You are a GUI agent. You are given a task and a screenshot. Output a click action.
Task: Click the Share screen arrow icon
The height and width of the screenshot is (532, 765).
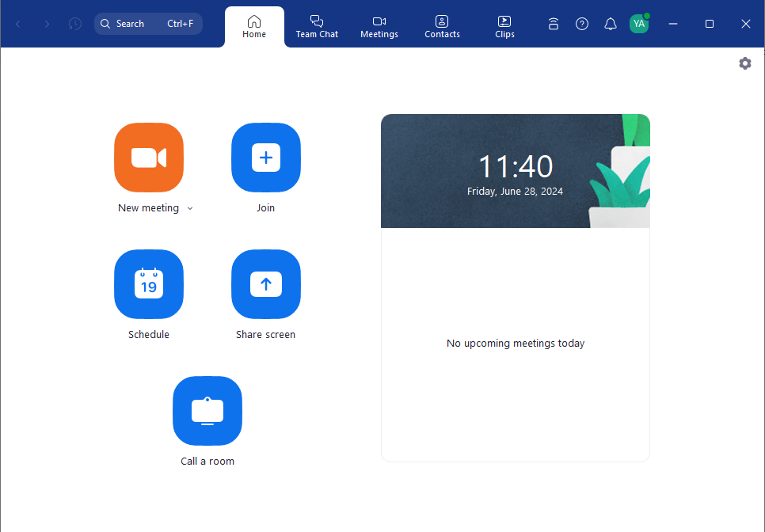click(266, 284)
